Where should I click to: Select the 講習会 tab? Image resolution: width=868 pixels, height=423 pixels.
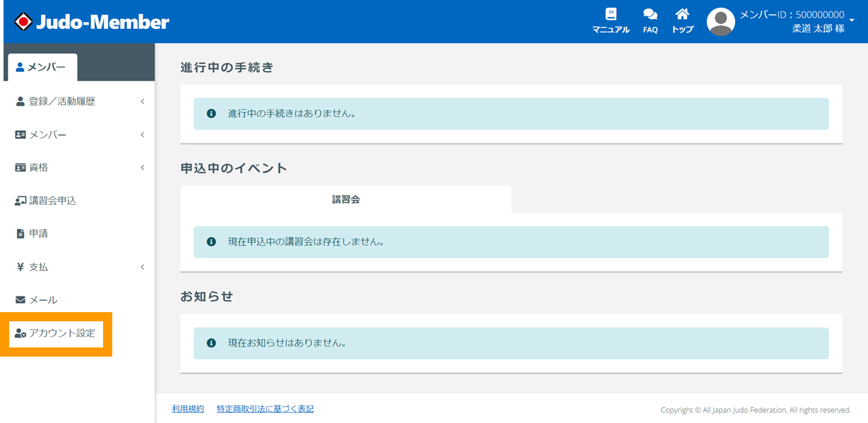coord(346,200)
